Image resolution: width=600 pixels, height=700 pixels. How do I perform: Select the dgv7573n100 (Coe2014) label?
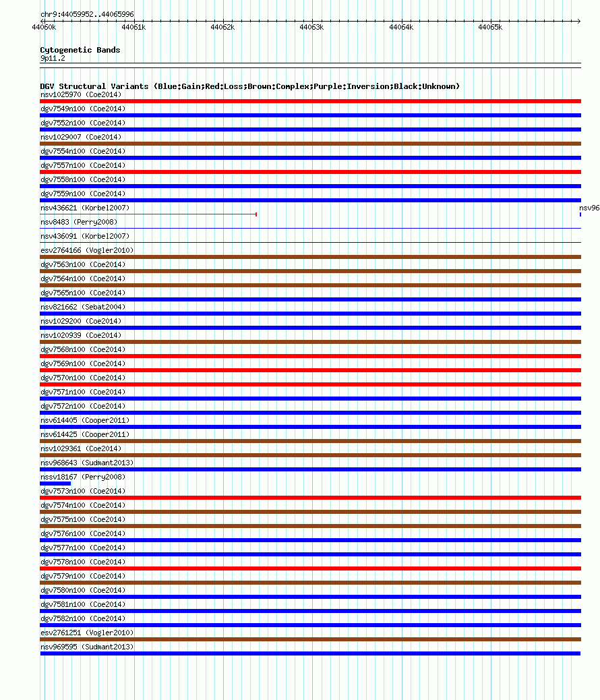pyautogui.click(x=83, y=491)
